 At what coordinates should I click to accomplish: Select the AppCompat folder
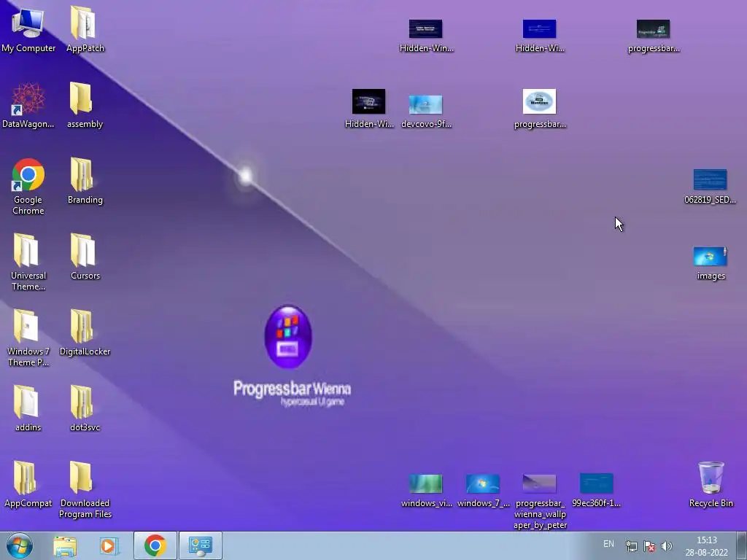click(x=28, y=484)
